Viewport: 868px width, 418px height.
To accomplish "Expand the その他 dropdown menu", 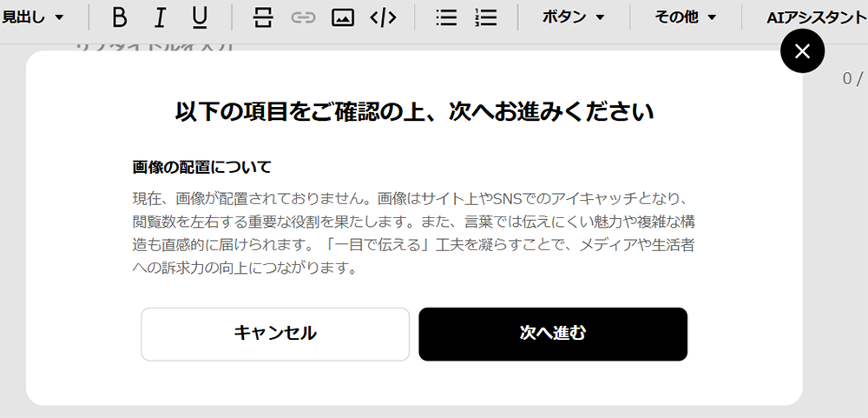I will 686,17.
